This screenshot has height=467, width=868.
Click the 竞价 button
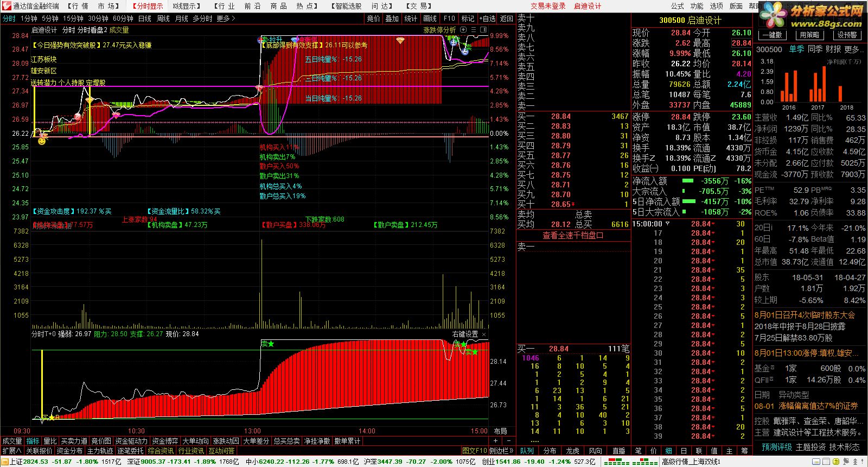pos(373,18)
